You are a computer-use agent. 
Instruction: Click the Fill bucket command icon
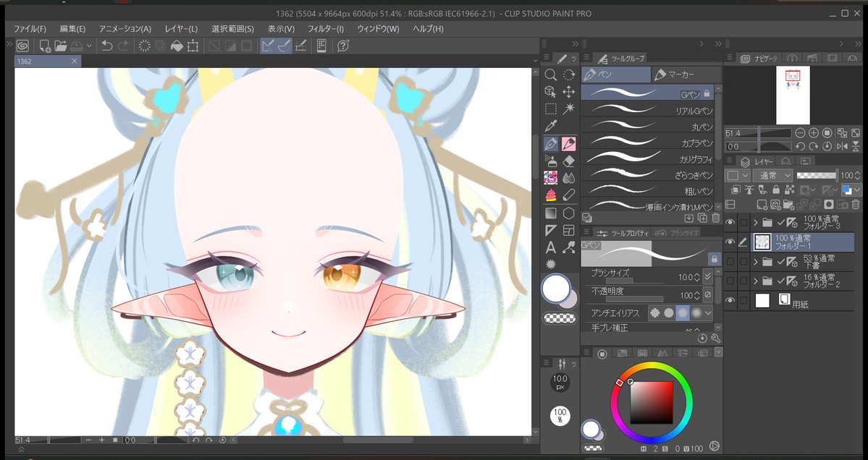[177, 46]
